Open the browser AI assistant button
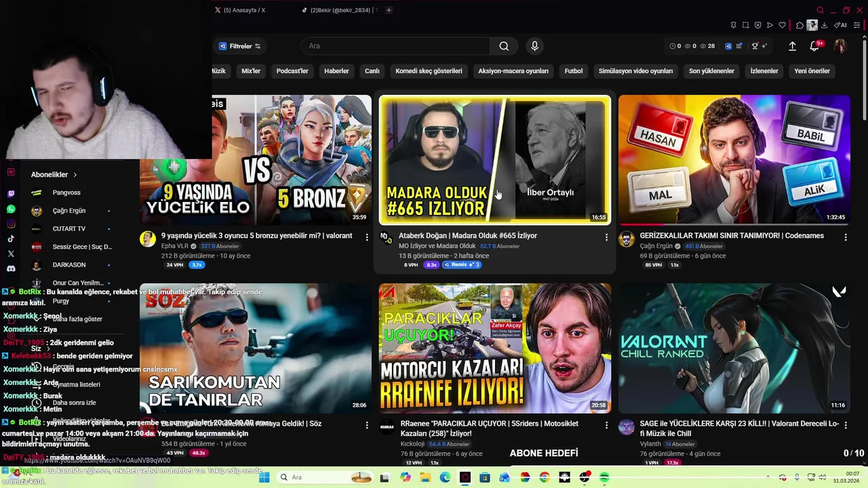 [x=840, y=25]
